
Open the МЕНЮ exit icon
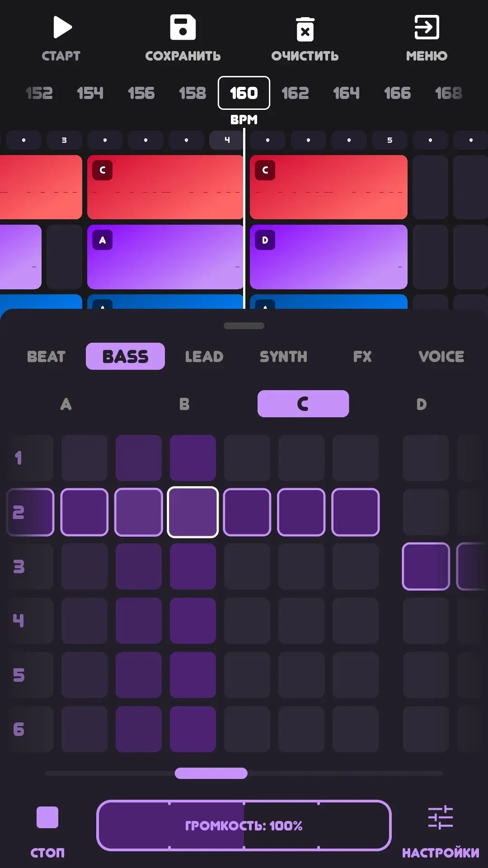tap(427, 27)
